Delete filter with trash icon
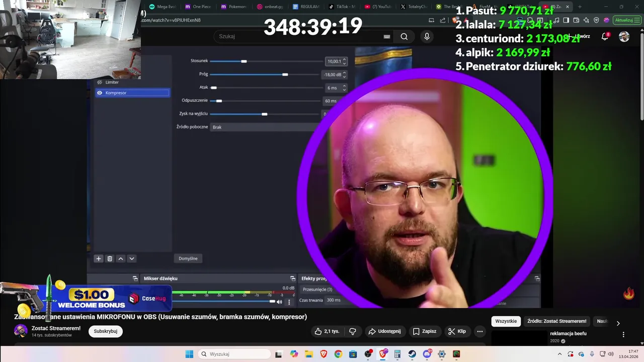Viewport: 644px width, 362px height. (110, 258)
